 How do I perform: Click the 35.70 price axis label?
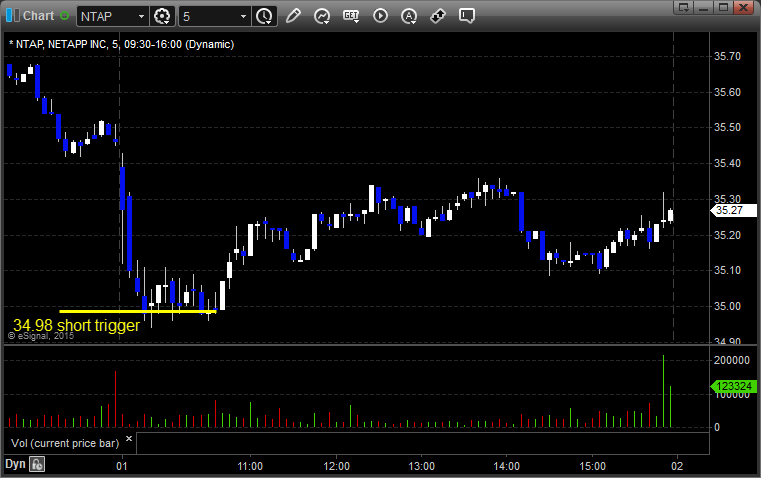point(727,56)
